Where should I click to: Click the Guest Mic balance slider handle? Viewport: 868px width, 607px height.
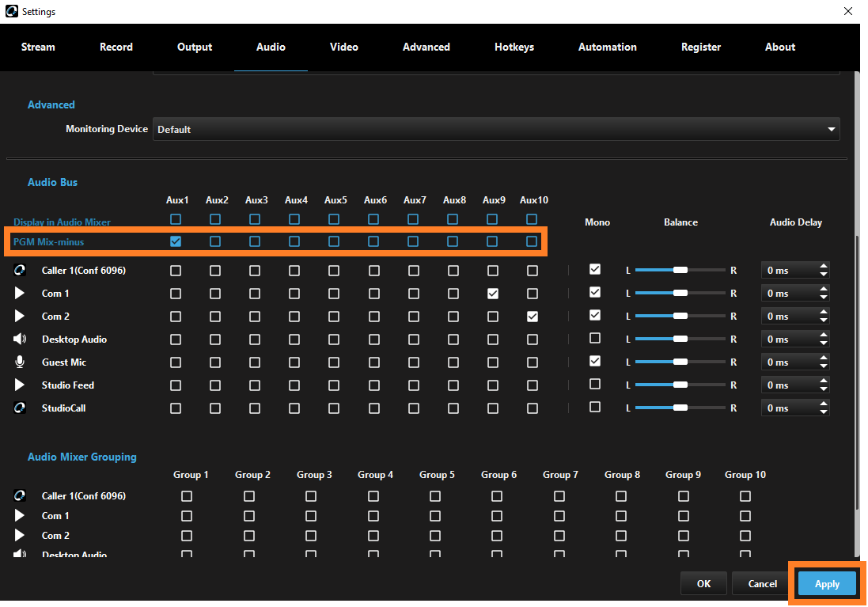click(x=680, y=362)
